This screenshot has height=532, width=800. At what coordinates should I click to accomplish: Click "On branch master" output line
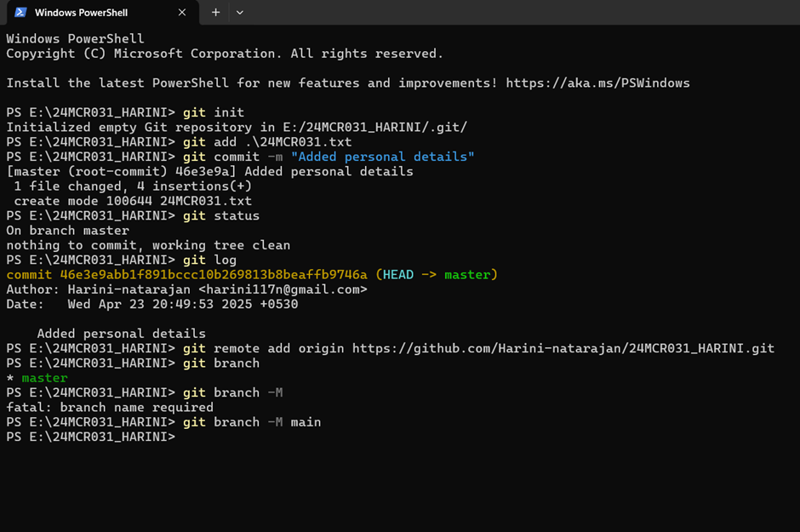[67, 231]
